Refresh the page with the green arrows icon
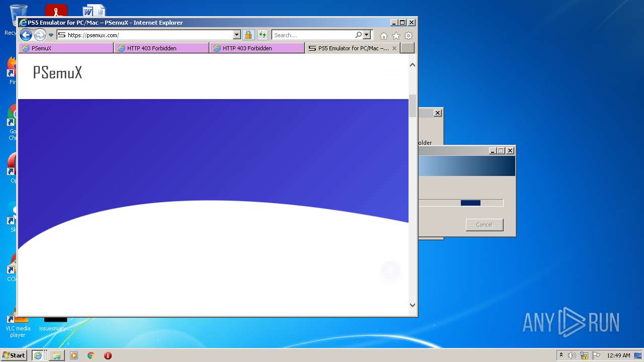The height and width of the screenshot is (362, 644). tap(262, 35)
